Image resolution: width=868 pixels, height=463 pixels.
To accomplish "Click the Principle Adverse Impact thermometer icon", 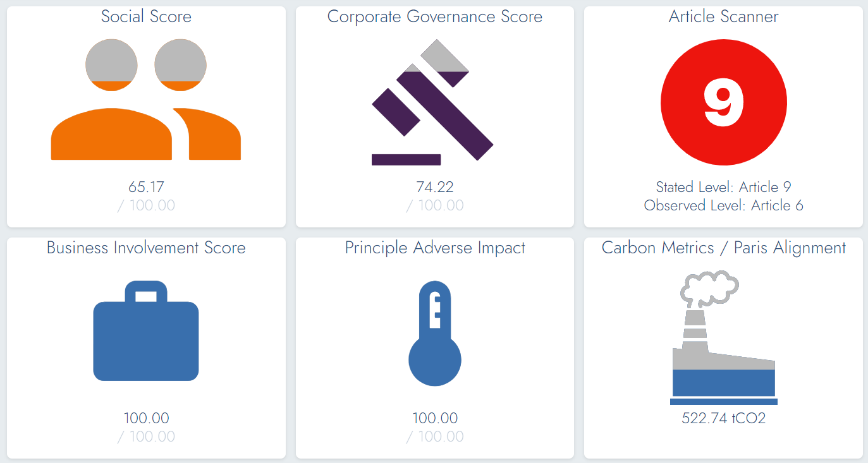I will point(435,335).
